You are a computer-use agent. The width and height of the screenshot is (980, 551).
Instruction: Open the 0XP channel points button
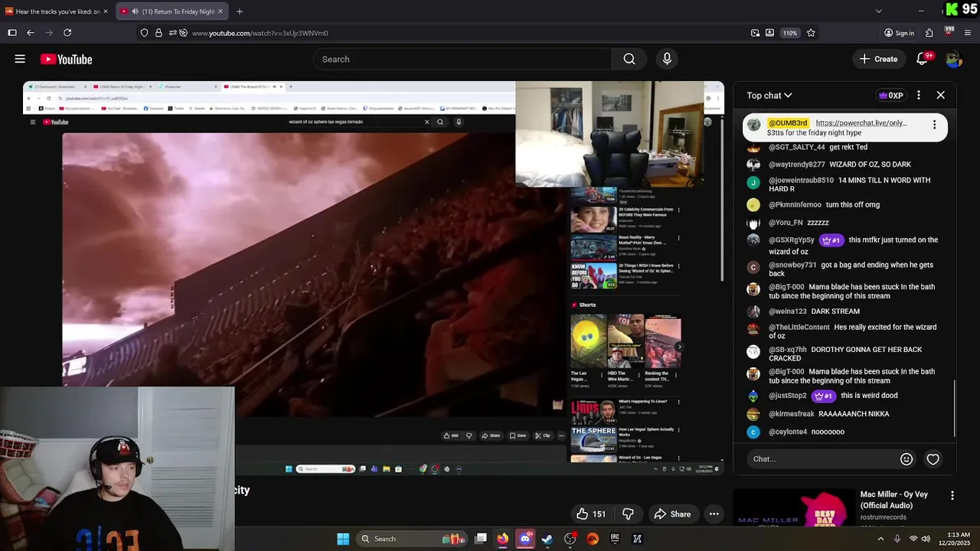892,96
